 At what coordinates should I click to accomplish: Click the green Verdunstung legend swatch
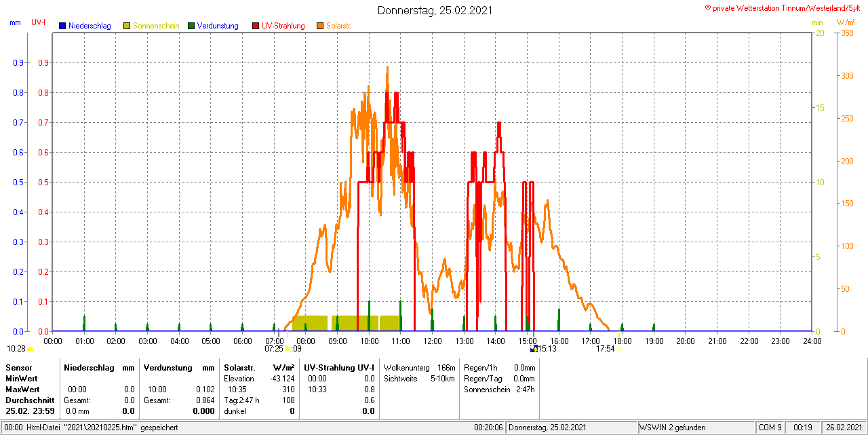point(191,26)
